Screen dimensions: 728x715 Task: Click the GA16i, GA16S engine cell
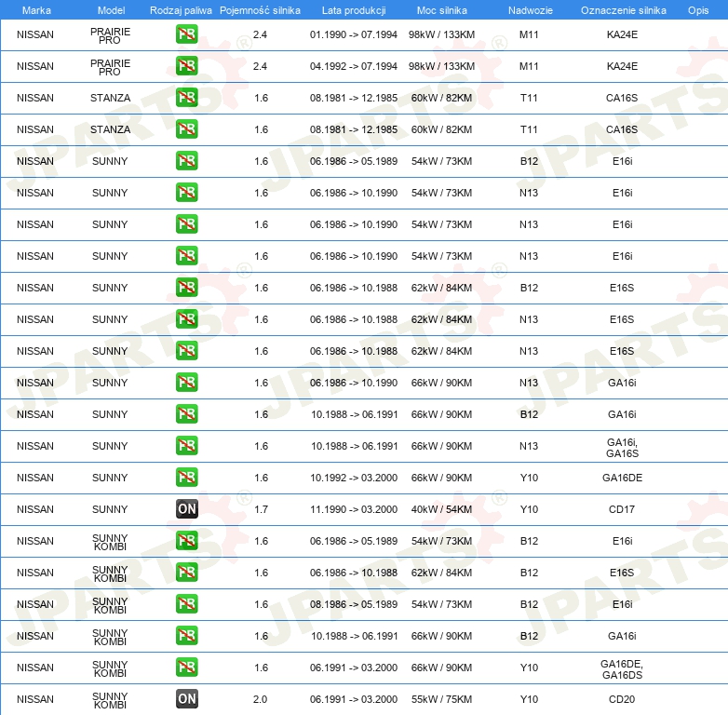pos(622,448)
